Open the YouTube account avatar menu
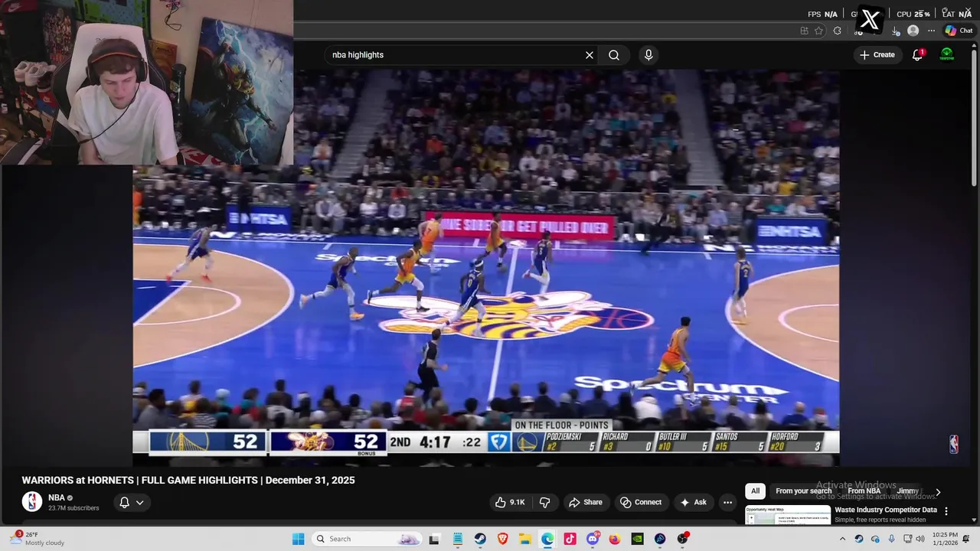Screen dimensions: 980x551 coord(947,55)
